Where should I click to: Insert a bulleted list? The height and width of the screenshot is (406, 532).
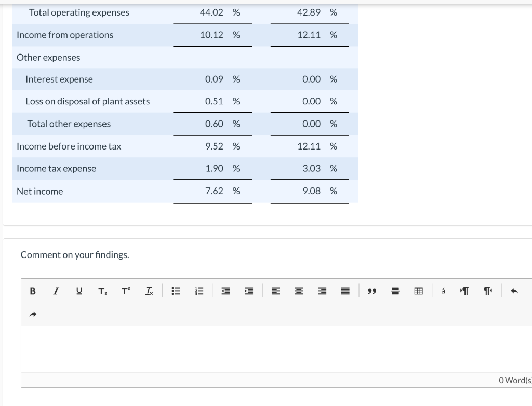(x=176, y=291)
